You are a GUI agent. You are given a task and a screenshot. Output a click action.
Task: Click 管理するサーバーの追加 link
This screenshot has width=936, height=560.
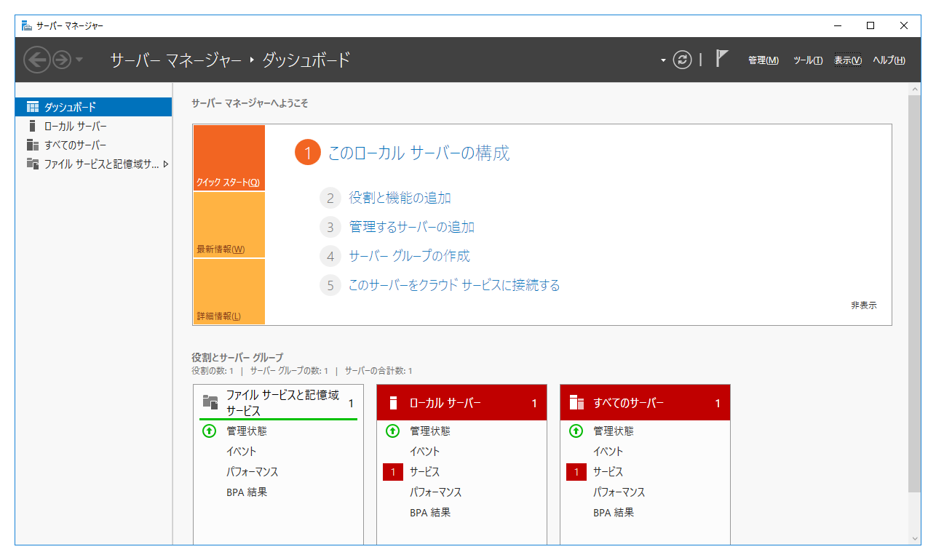point(411,227)
